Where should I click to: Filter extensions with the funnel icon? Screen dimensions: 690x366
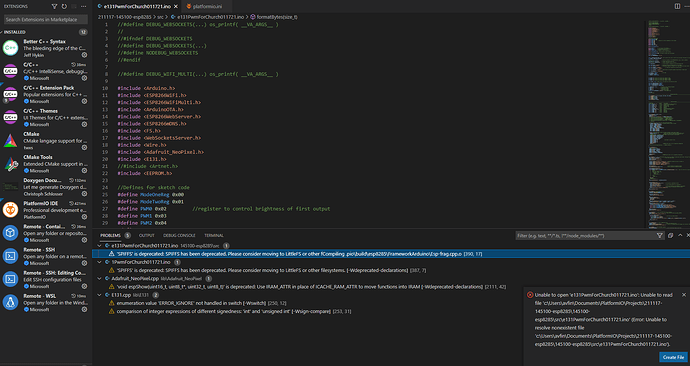click(54, 7)
